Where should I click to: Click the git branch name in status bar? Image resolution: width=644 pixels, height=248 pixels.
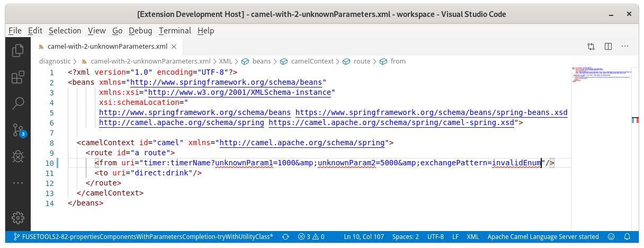tap(143, 237)
